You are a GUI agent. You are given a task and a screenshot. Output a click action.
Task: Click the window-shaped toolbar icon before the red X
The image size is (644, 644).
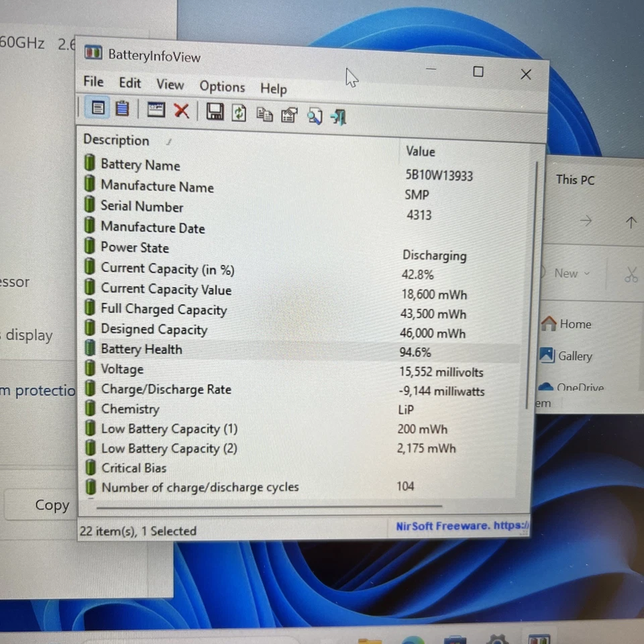(156, 110)
